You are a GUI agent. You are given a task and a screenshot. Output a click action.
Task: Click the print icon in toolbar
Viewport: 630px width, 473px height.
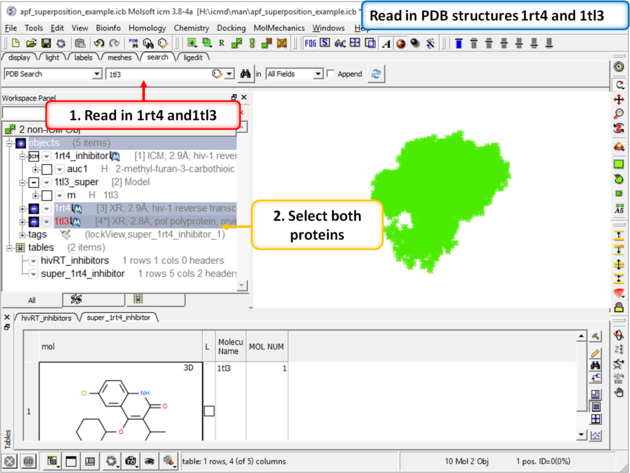point(80,44)
